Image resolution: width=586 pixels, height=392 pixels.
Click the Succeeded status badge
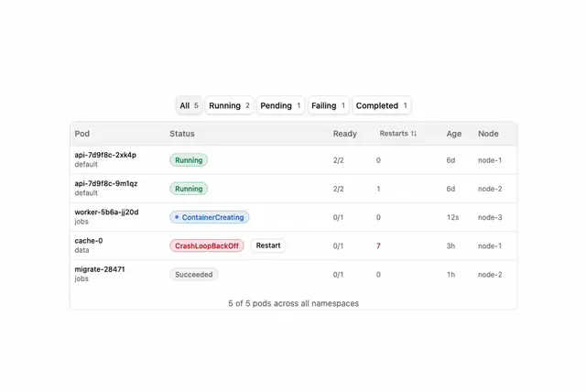point(194,274)
